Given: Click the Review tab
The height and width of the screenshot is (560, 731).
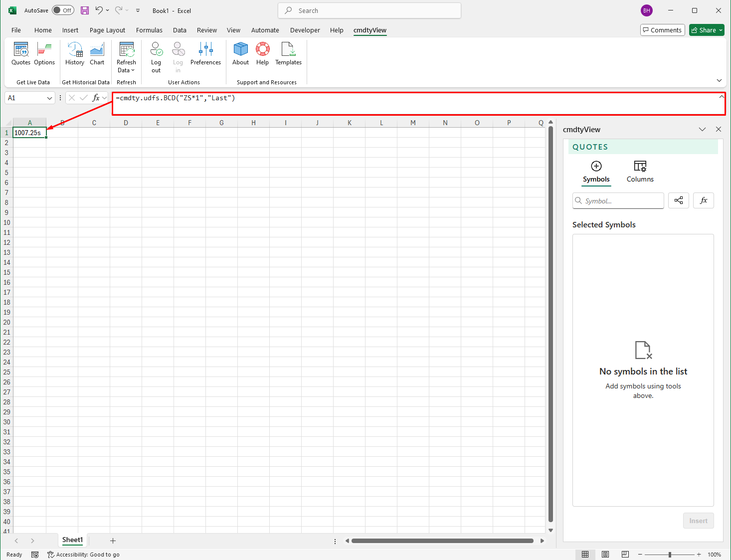Looking at the screenshot, I should [206, 30].
